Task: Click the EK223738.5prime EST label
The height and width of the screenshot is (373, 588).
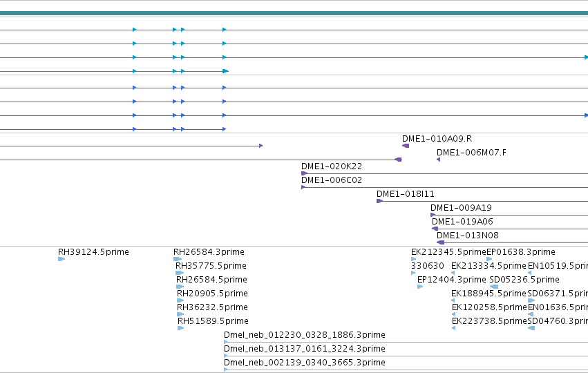Action: coord(489,321)
